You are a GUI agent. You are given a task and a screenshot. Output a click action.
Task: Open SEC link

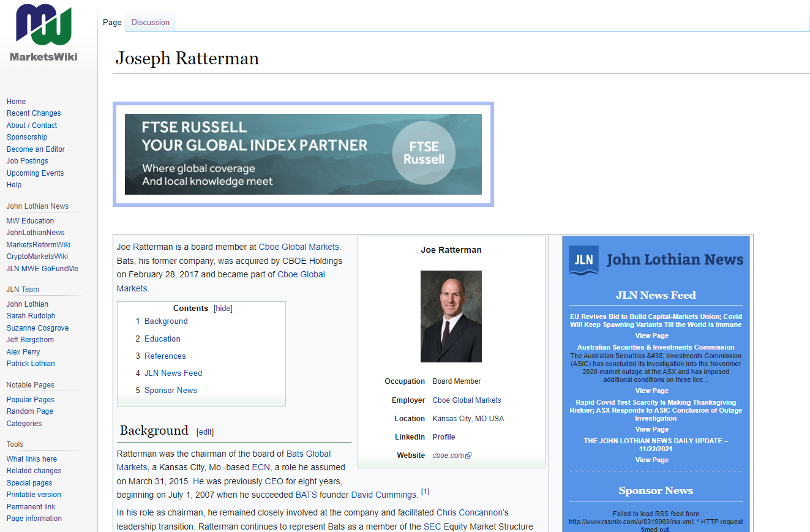432,526
